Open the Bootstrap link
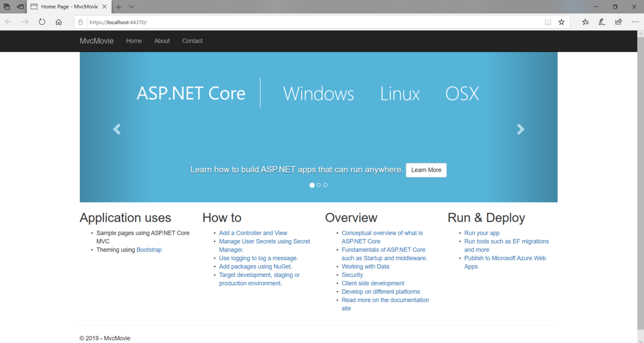This screenshot has width=644, height=343. (x=149, y=250)
